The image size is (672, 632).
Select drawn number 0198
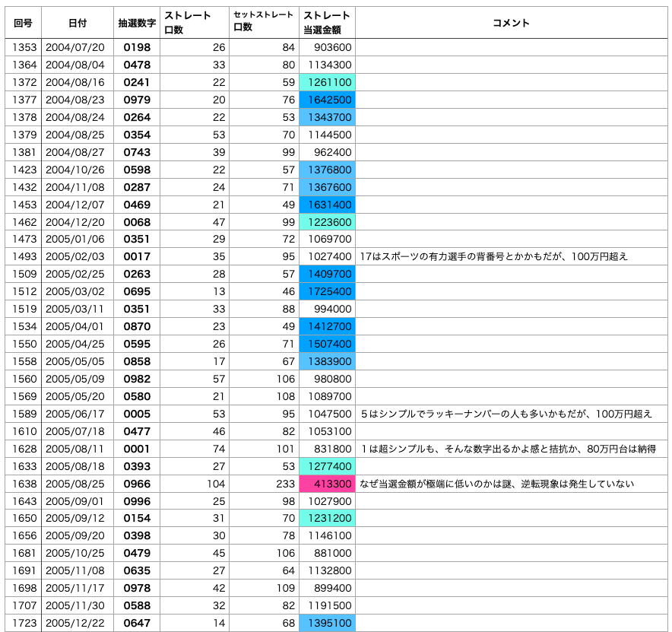(x=137, y=48)
